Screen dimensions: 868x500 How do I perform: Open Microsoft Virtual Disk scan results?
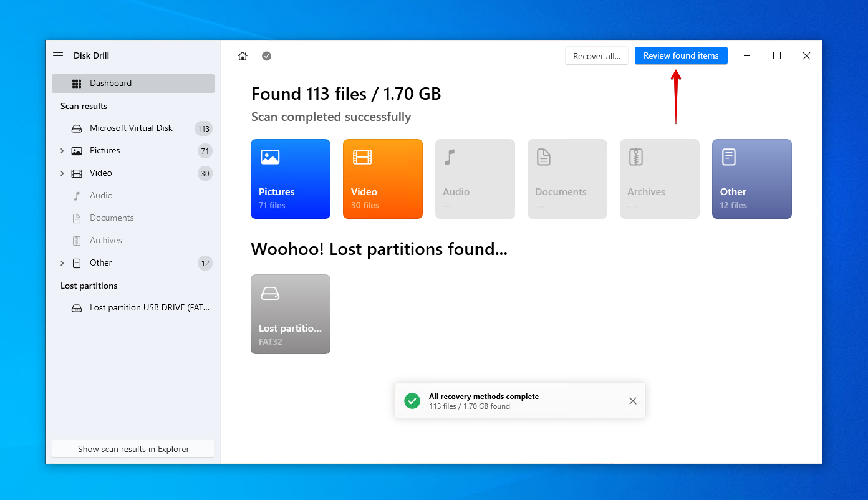coord(133,128)
